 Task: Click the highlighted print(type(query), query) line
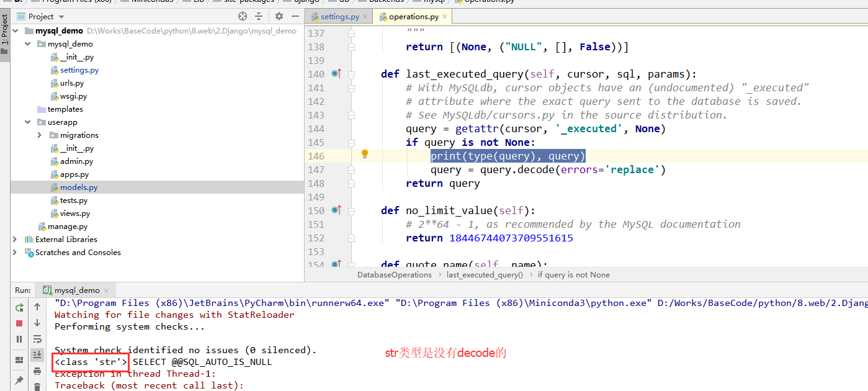508,156
